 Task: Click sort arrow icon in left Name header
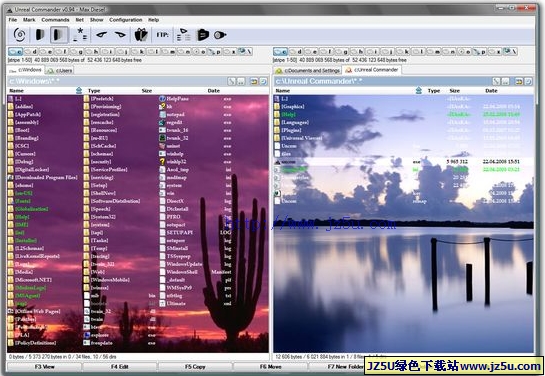(79, 91)
